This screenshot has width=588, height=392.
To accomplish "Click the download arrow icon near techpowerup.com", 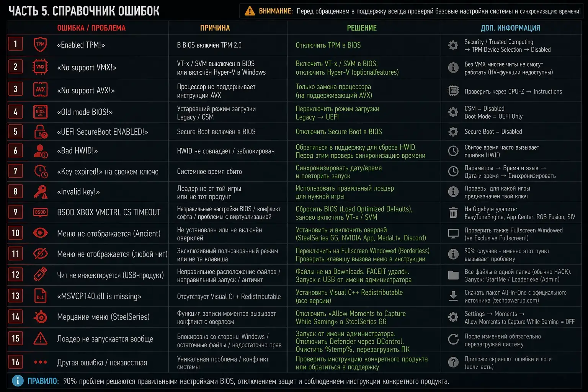I will (453, 296).
